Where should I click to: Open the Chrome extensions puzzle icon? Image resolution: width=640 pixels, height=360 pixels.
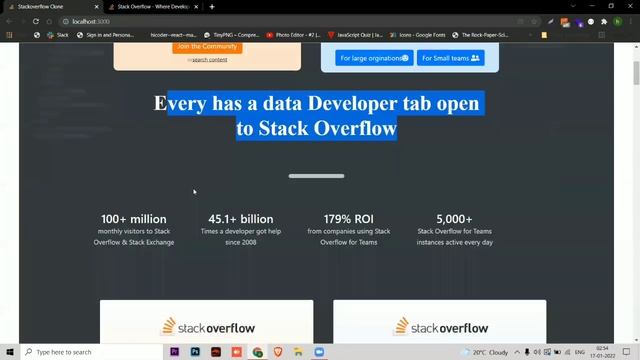point(604,22)
